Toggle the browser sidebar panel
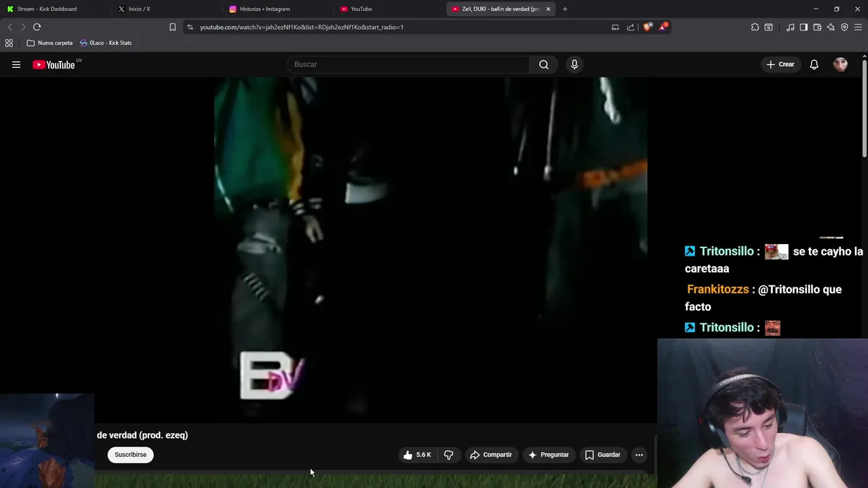This screenshot has height=488, width=868. pyautogui.click(x=804, y=27)
